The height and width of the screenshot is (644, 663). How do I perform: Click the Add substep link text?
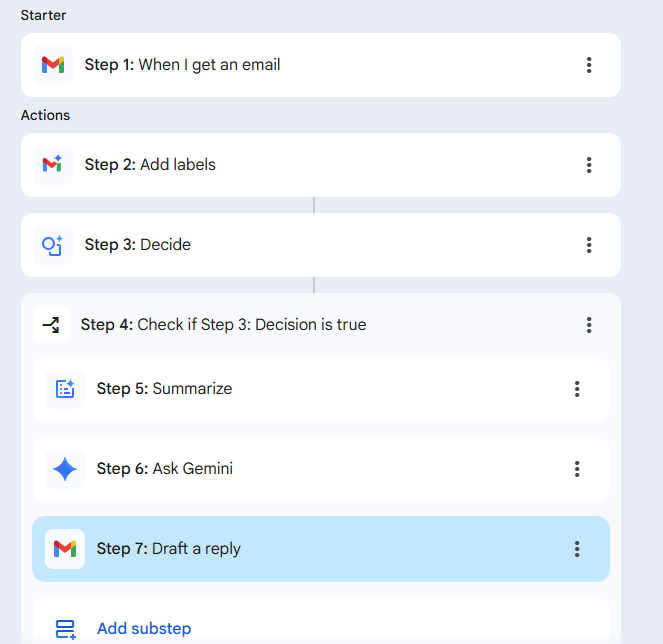[144, 629]
